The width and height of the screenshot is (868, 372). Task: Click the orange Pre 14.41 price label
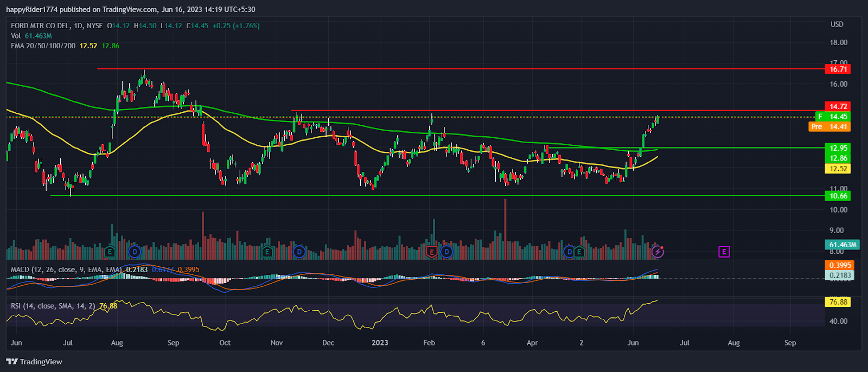(829, 126)
